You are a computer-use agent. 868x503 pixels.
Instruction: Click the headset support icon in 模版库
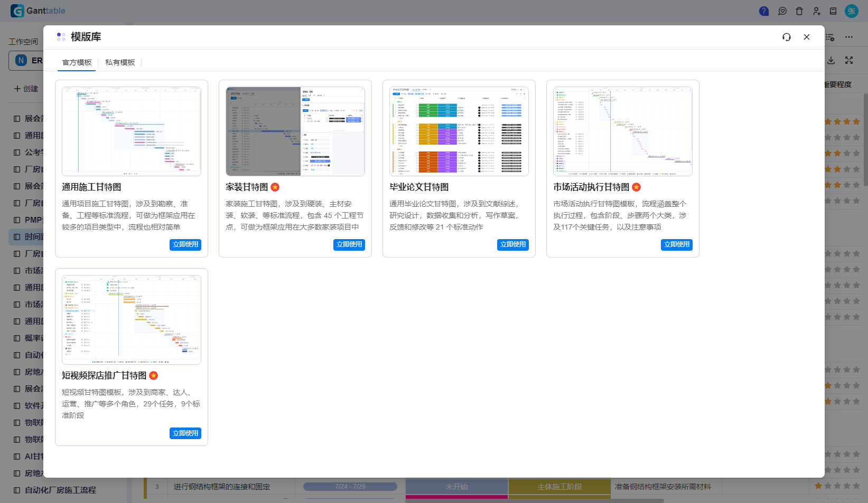click(787, 37)
